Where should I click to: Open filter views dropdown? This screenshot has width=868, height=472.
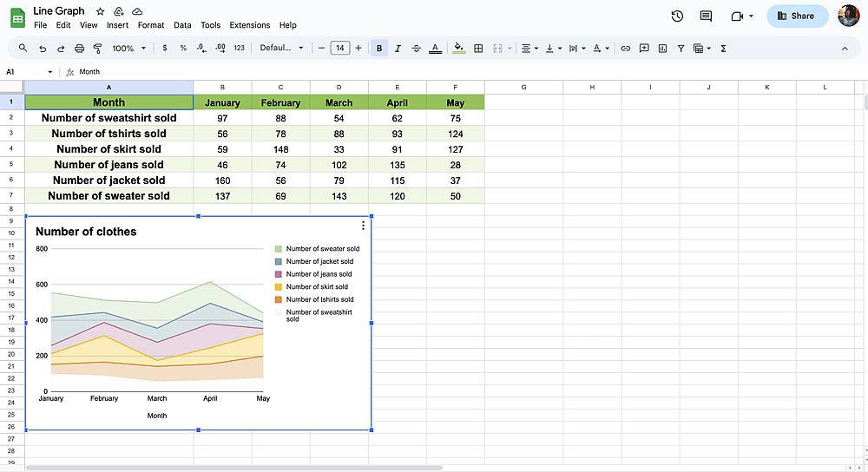pos(702,49)
